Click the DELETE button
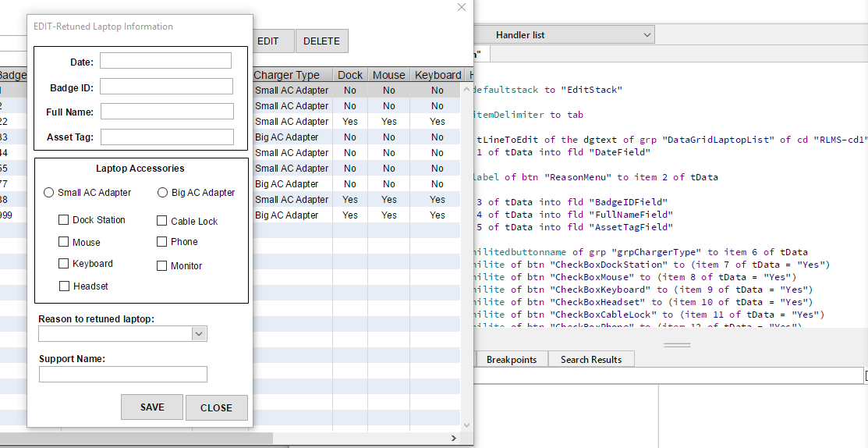 coord(321,41)
